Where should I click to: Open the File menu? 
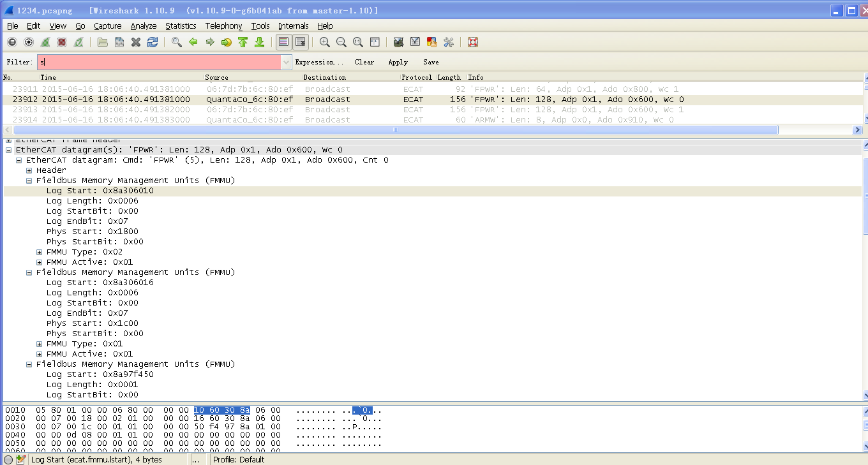12,26
